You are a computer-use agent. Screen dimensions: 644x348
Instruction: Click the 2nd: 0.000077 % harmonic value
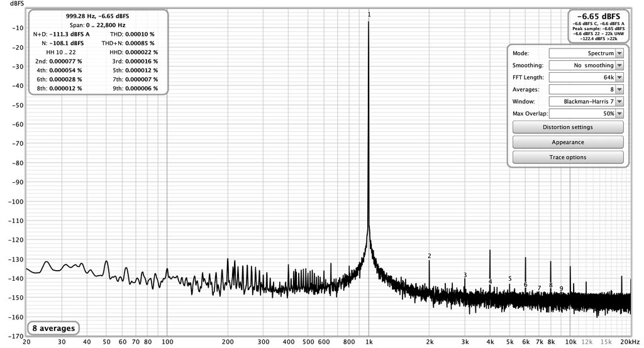coord(58,61)
